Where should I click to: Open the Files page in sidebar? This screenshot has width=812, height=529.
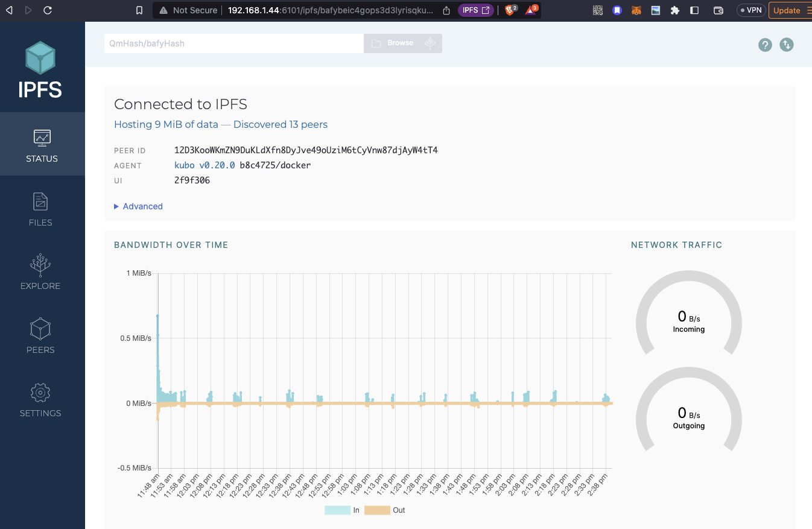coord(40,209)
